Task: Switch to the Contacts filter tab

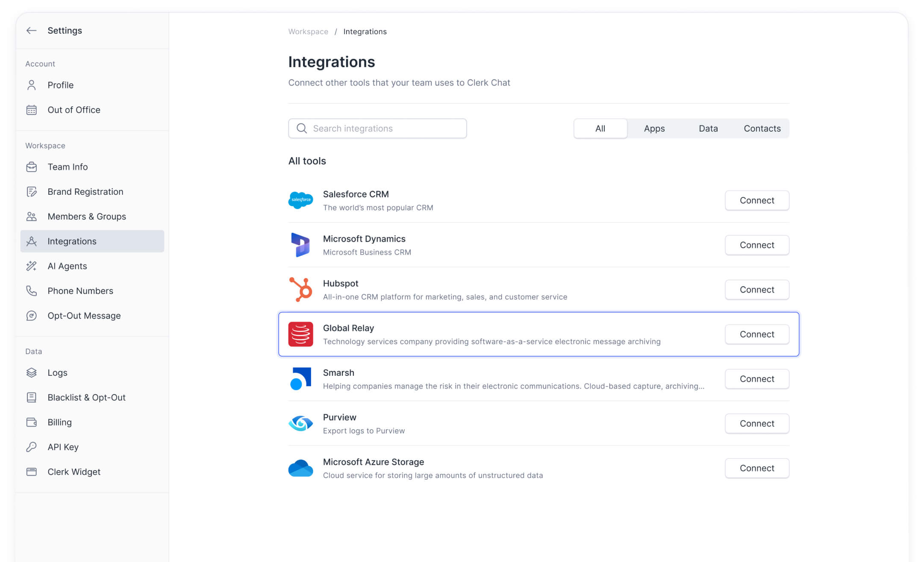Action: pos(762,129)
